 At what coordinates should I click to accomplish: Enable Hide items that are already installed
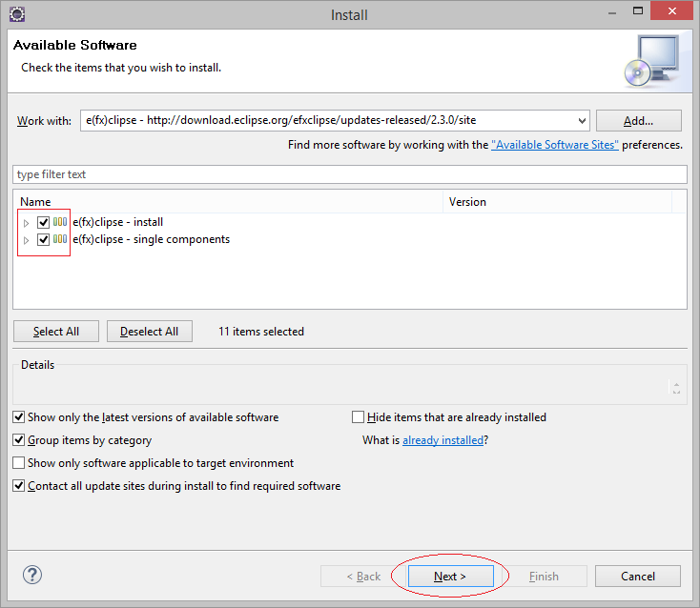[x=359, y=417]
